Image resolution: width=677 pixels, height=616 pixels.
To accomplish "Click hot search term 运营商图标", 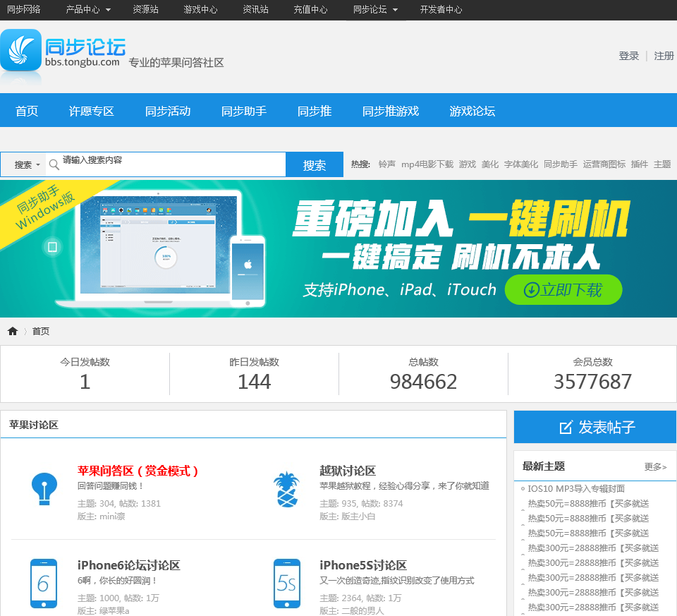I will 604,164.
